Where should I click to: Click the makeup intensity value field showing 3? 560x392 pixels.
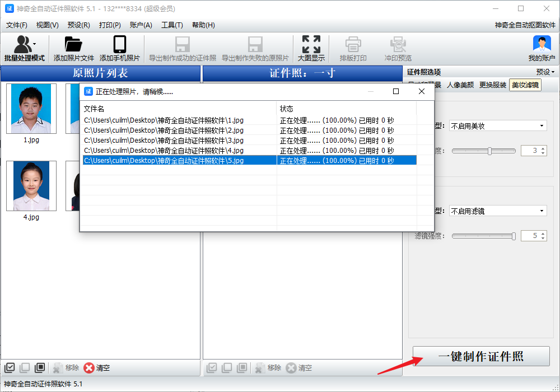pyautogui.click(x=531, y=151)
